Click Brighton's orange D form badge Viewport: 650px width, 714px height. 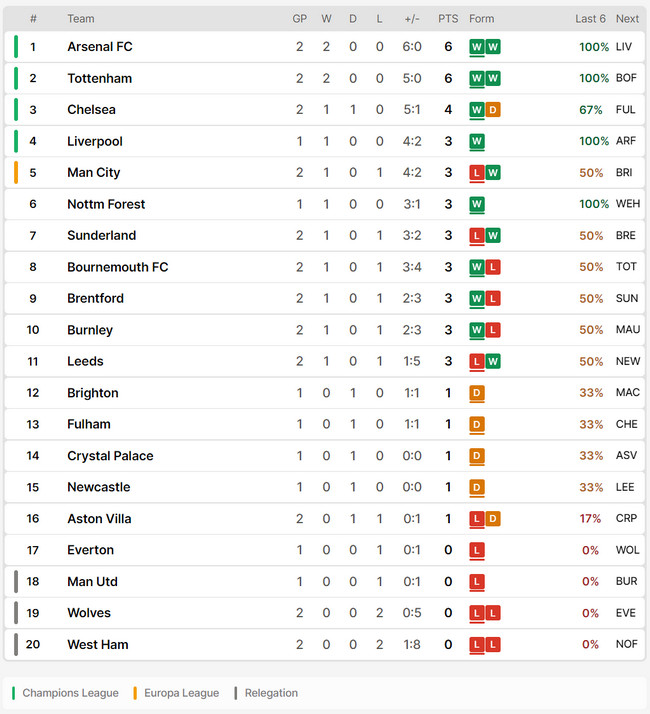(477, 393)
